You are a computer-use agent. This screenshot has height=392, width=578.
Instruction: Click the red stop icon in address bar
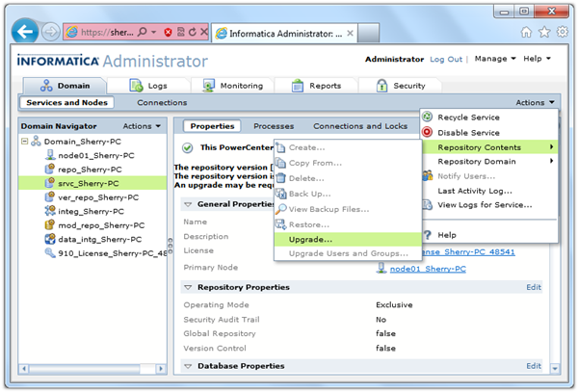pyautogui.click(x=168, y=33)
